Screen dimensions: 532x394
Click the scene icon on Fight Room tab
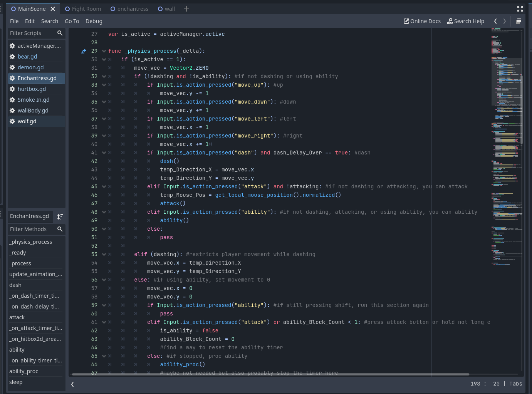tap(67, 9)
